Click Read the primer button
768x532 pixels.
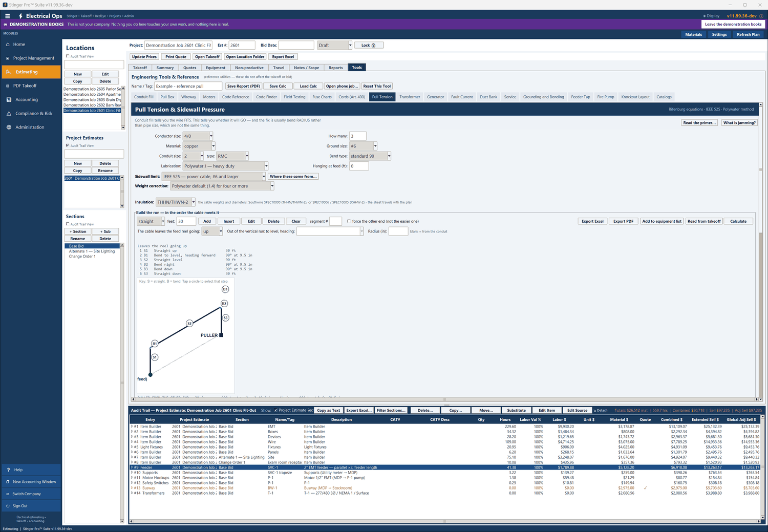[x=699, y=123]
